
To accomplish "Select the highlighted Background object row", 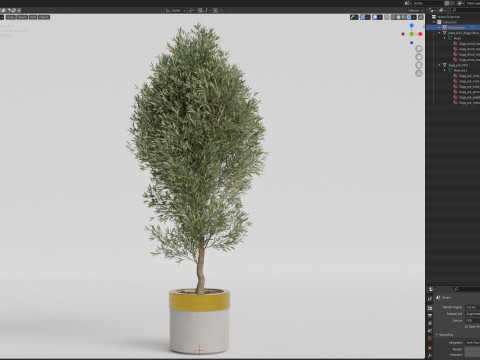I will pyautogui.click(x=453, y=27).
